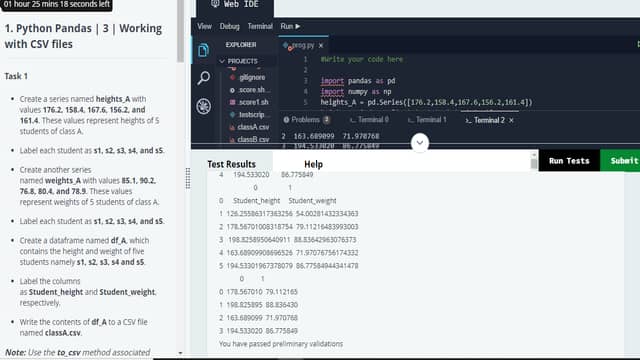Open the Debug menu
640x360 pixels.
229,26
